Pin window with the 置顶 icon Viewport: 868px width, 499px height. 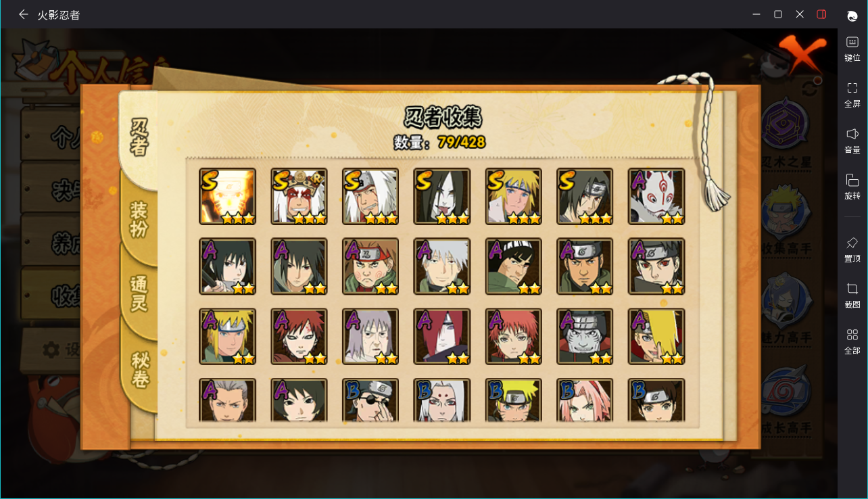(852, 248)
